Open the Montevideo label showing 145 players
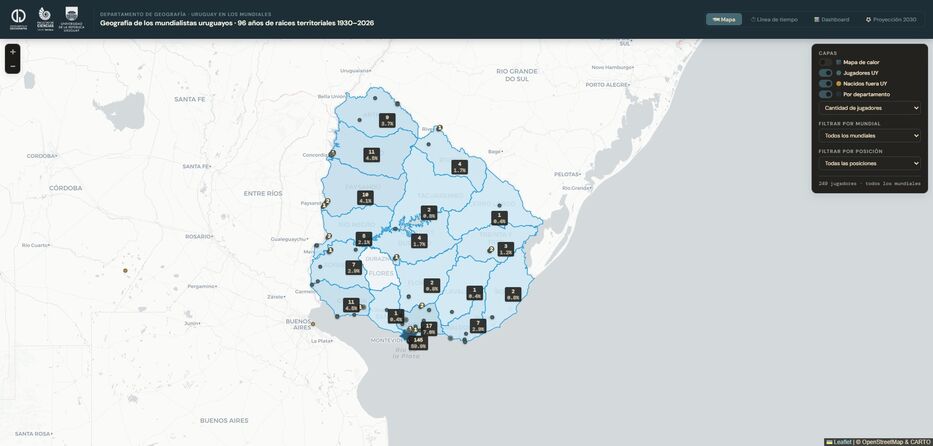 coord(418,343)
